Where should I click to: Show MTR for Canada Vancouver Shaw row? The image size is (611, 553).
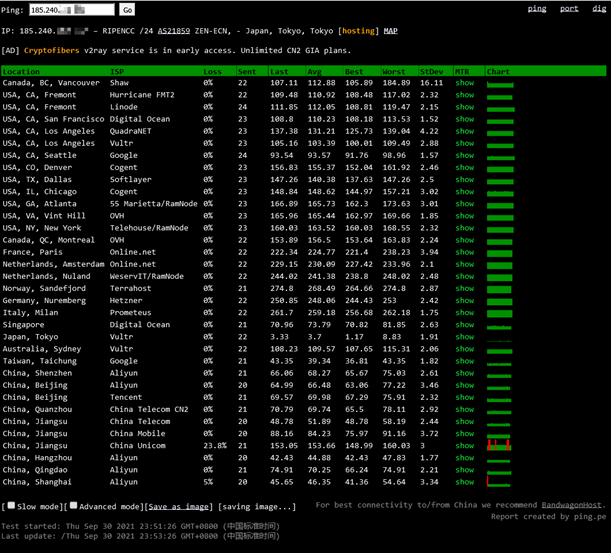pos(464,83)
